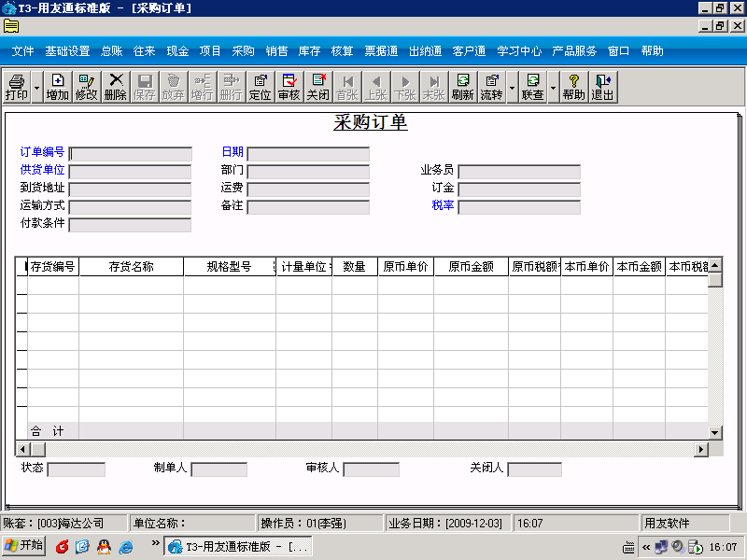
Task: Click the Internet Explorer quick launch icon
Action: click(126, 547)
